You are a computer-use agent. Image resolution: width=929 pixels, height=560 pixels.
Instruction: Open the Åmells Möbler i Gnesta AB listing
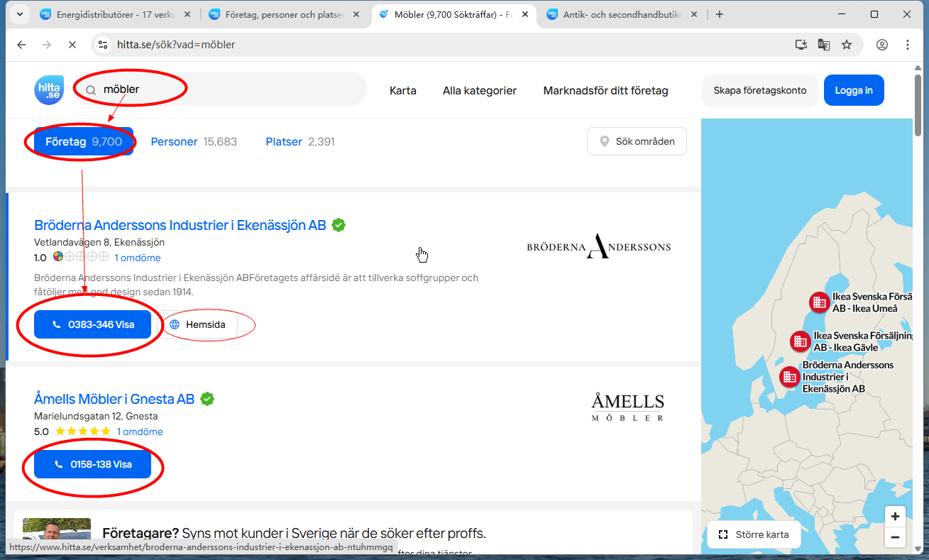point(114,399)
